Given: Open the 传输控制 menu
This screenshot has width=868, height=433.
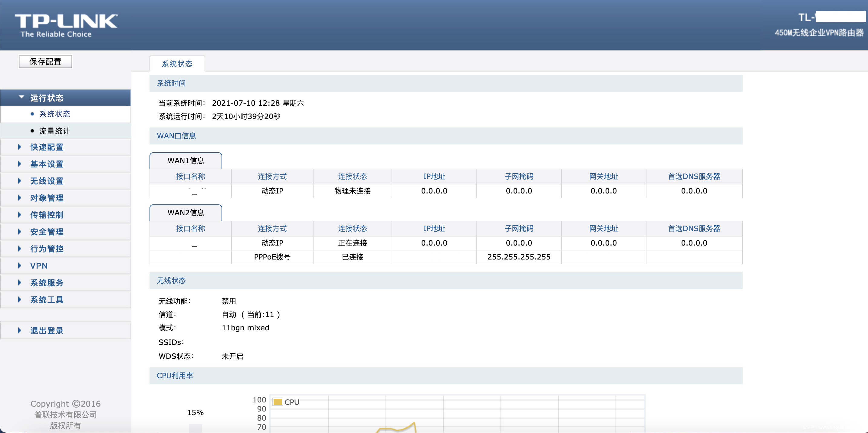Looking at the screenshot, I should [47, 215].
